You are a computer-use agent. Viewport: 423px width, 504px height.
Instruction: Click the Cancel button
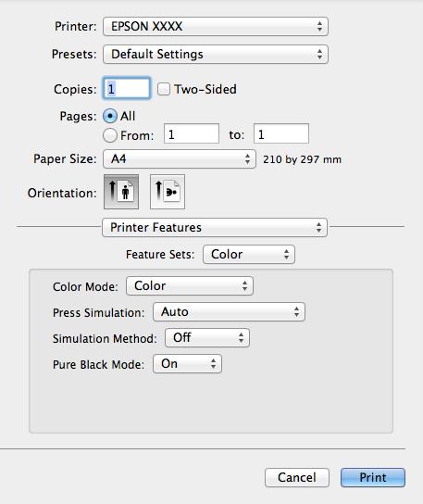[297, 478]
